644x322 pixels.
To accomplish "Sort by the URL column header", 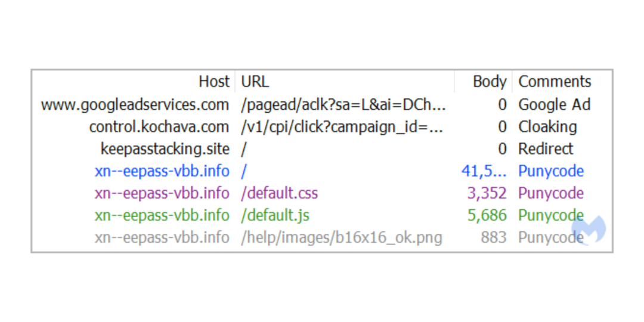I will click(255, 82).
